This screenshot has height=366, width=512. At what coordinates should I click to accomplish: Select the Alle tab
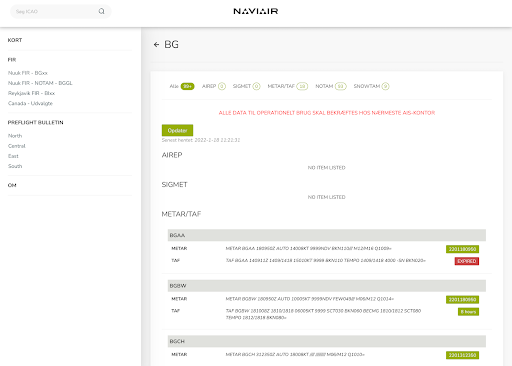(182, 86)
